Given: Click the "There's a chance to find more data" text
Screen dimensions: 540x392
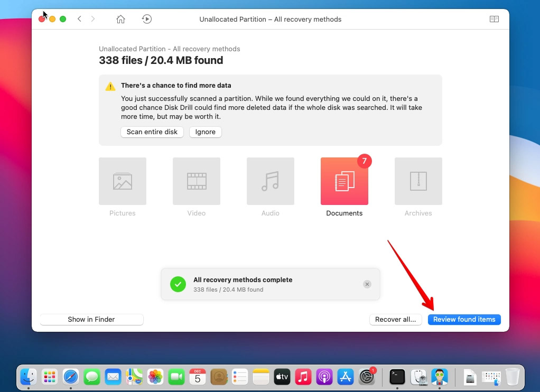Looking at the screenshot, I should coord(176,86).
